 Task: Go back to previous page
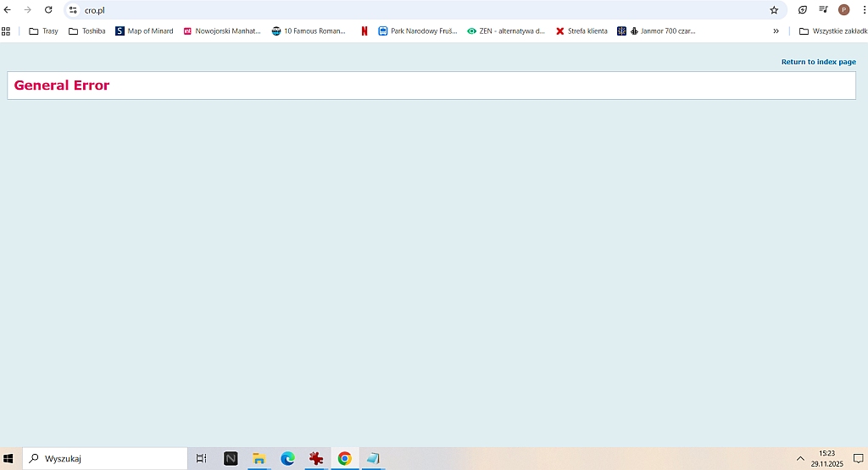[x=8, y=10]
